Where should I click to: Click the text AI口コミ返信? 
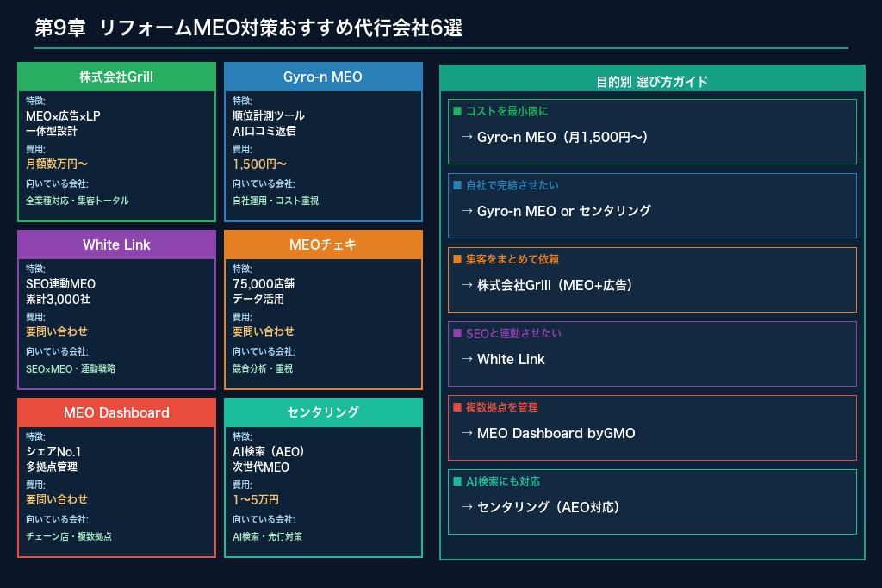pyautogui.click(x=264, y=132)
